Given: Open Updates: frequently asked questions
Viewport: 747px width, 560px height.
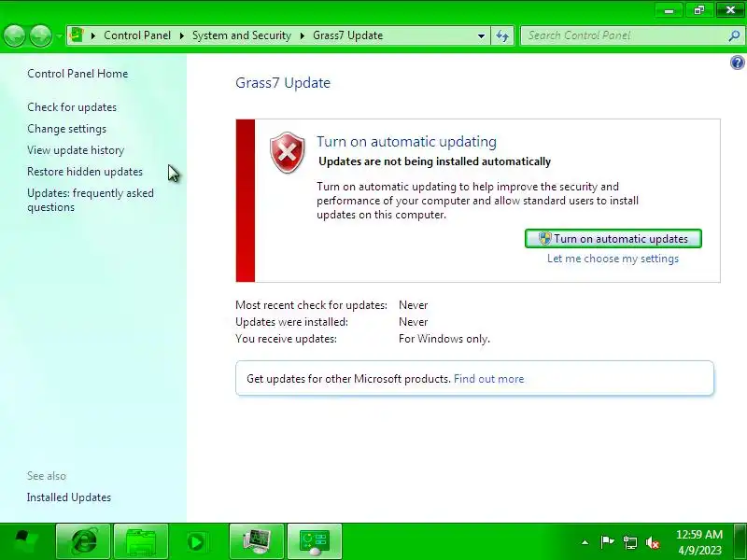Looking at the screenshot, I should 91,200.
